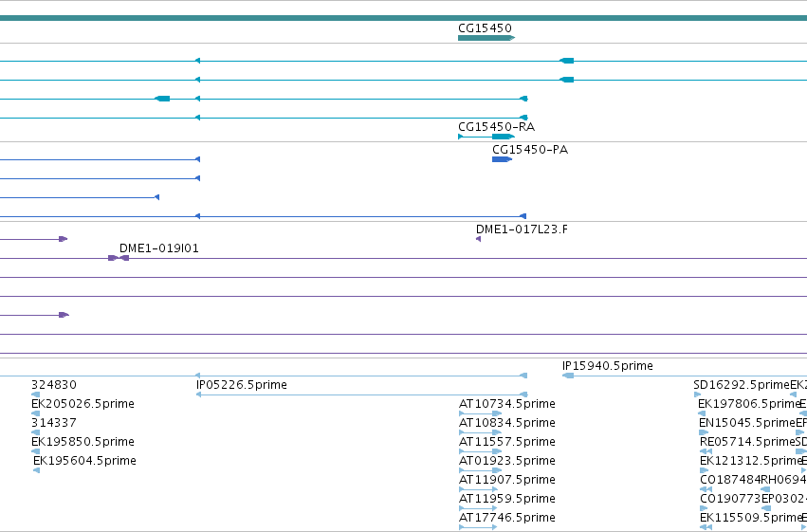Select the CG15450-PA protein label

[x=530, y=150]
